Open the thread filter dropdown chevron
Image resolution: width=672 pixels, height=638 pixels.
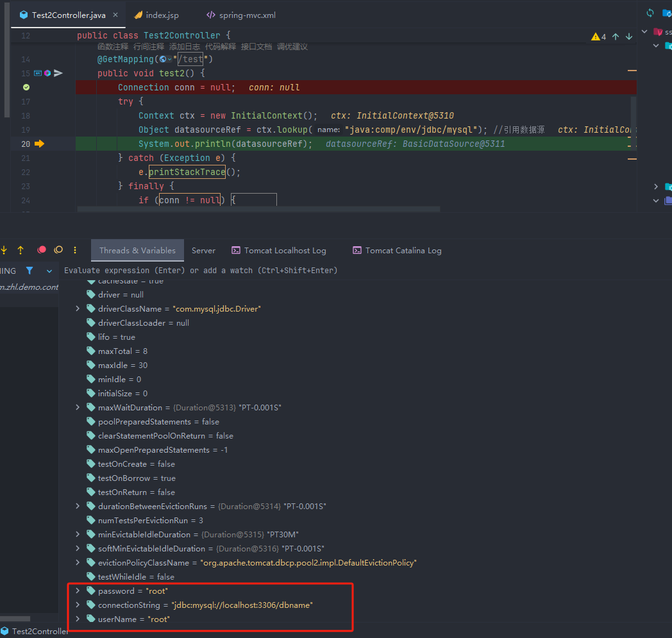(x=49, y=271)
